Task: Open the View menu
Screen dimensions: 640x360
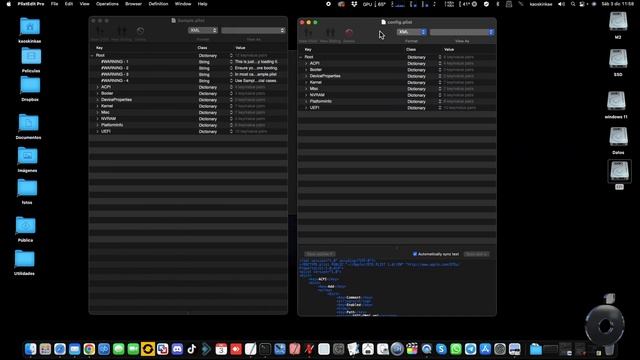Action: tap(84, 4)
